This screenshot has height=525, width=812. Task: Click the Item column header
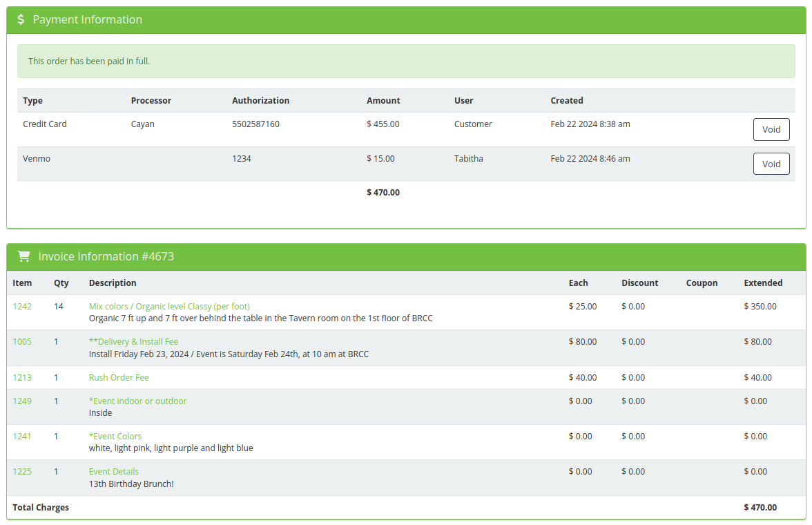tap(22, 283)
